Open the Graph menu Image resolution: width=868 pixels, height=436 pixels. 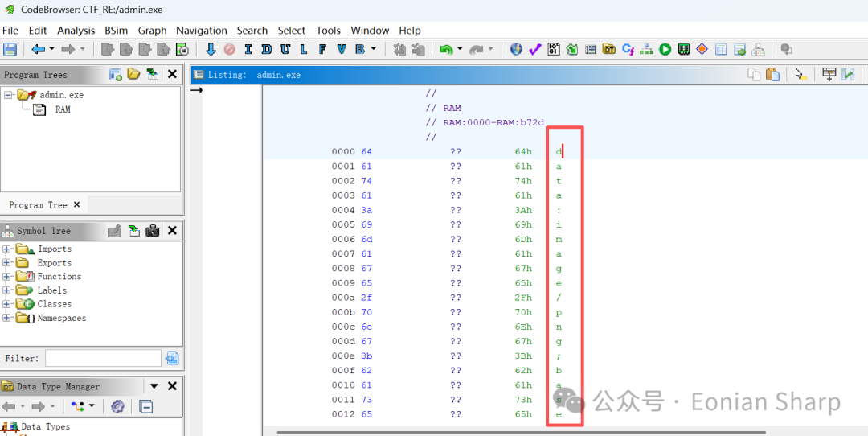(x=152, y=31)
